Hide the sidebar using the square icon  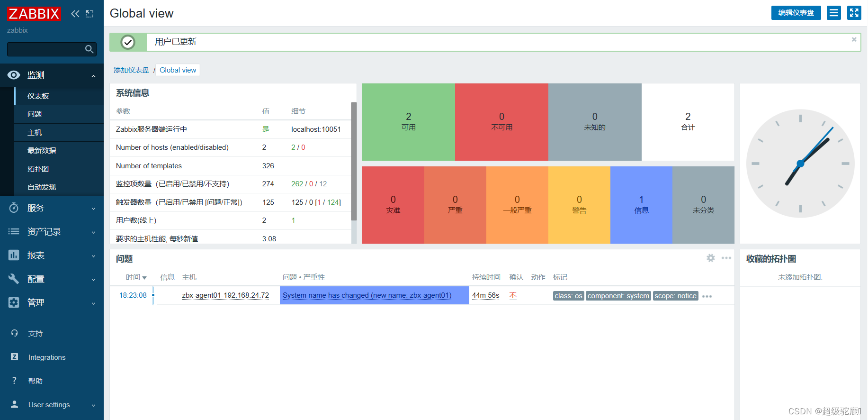pos(89,14)
